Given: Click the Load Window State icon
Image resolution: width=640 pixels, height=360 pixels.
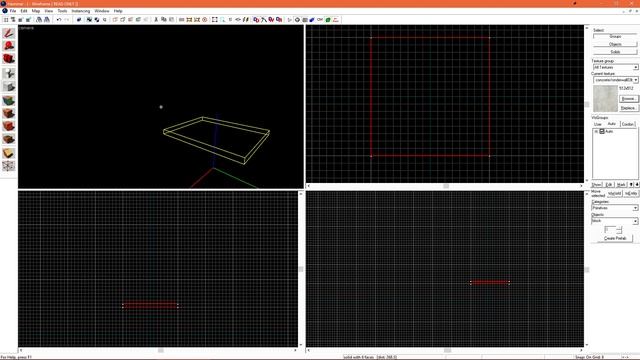Looking at the screenshot, I should click(x=39, y=20).
